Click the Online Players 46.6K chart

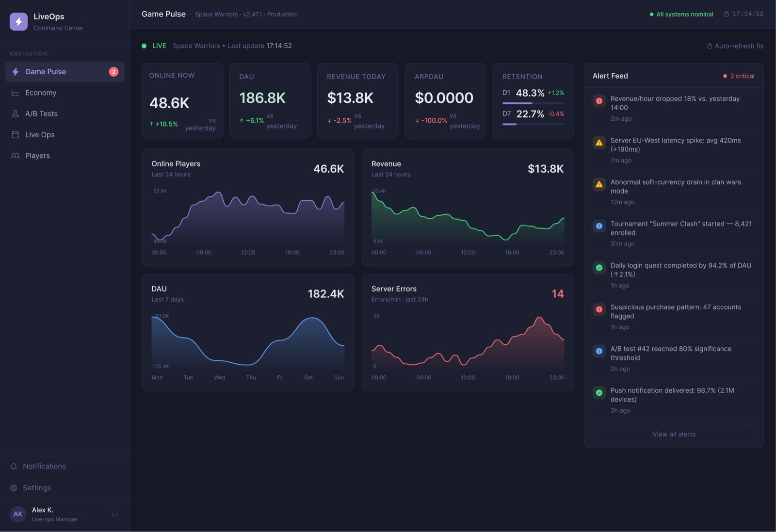248,218
